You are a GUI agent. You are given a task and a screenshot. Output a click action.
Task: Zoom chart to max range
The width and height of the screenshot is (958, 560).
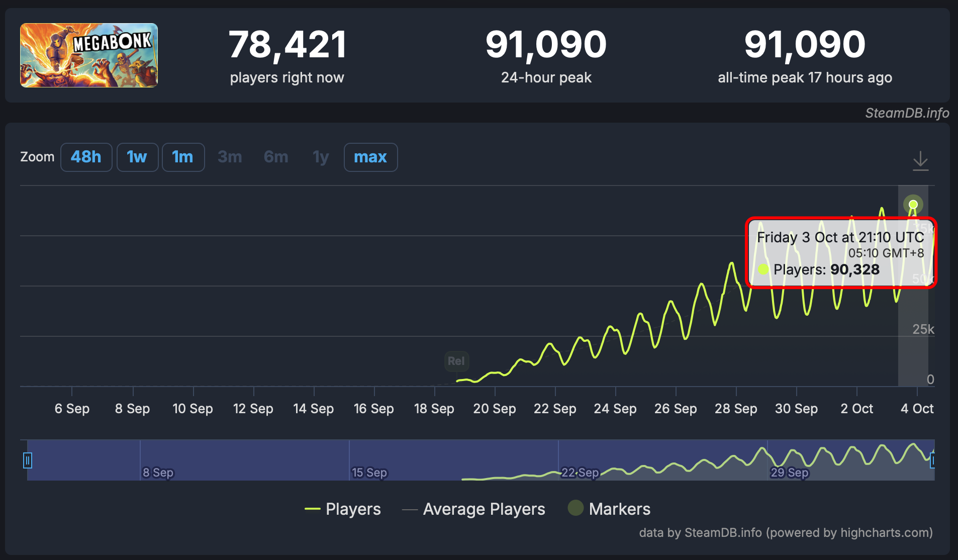click(370, 157)
